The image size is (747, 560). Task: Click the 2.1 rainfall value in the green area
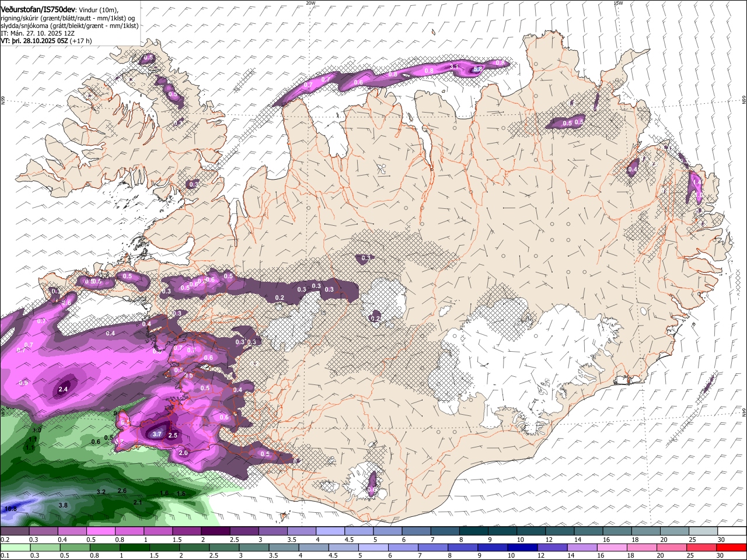click(x=138, y=502)
